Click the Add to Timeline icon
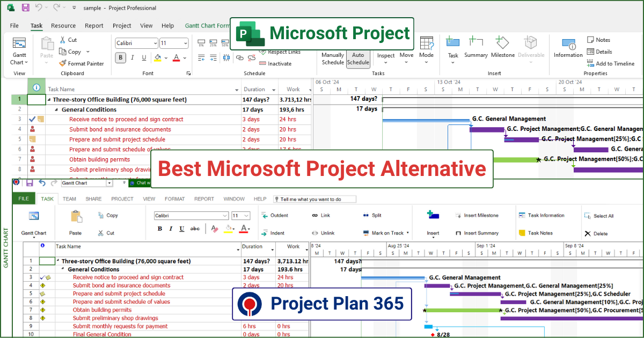 (591, 63)
